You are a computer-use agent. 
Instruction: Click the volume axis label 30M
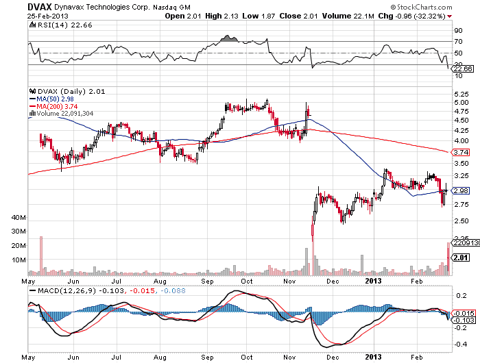[x=19, y=231]
